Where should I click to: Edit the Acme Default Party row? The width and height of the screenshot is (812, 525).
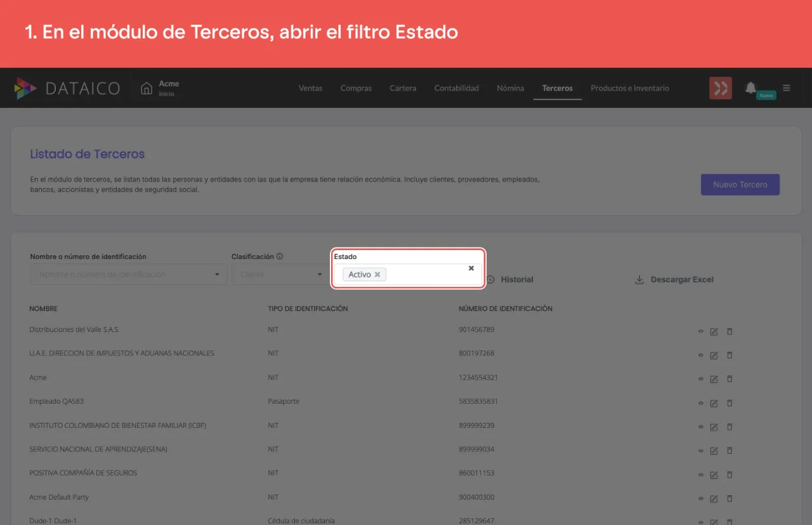(714, 499)
